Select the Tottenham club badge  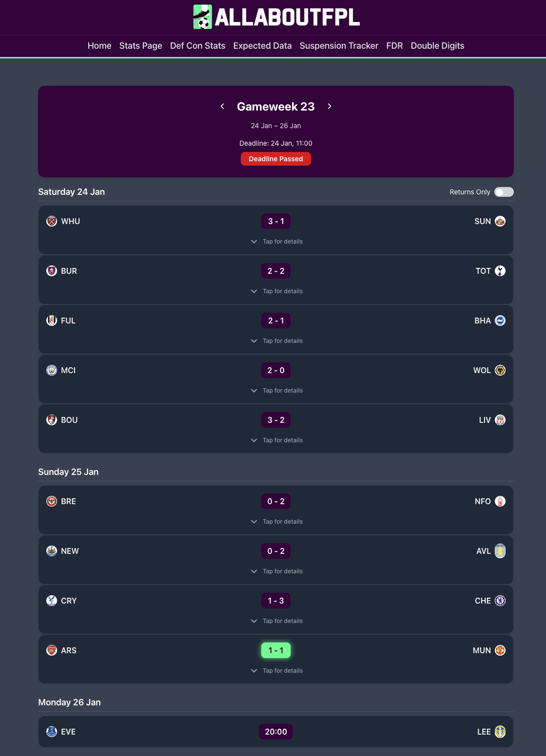coord(500,270)
